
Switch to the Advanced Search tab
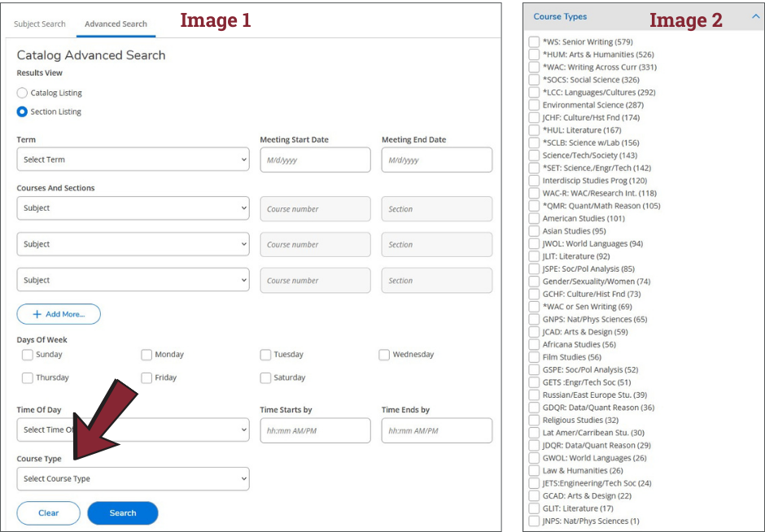116,24
